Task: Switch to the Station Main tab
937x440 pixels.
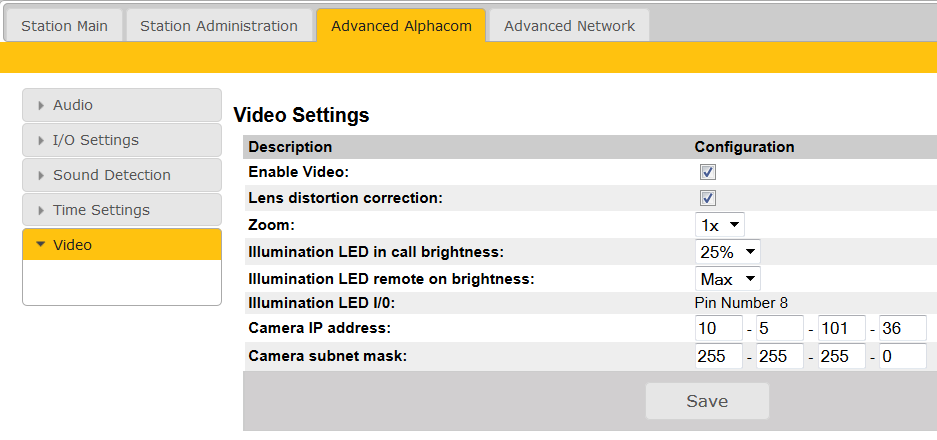Action: [x=64, y=26]
